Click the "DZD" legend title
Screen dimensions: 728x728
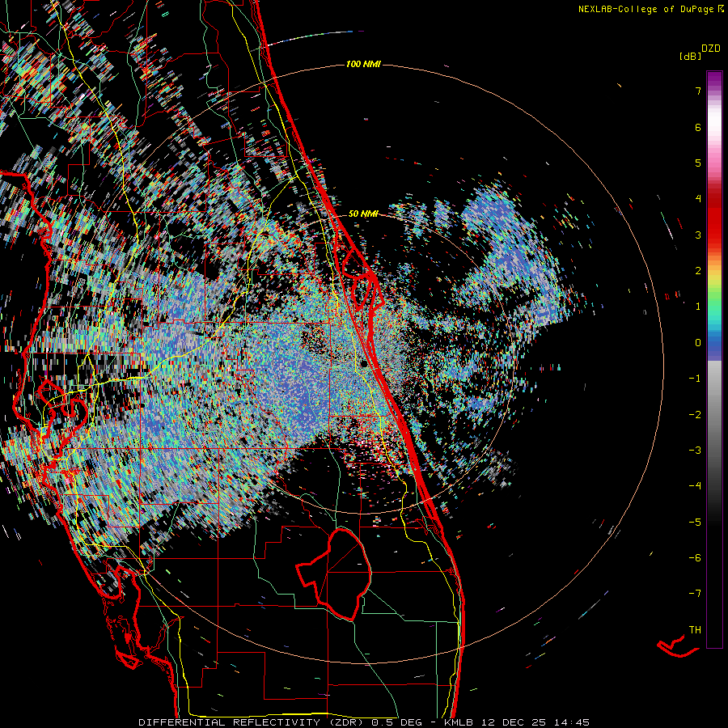(x=711, y=49)
